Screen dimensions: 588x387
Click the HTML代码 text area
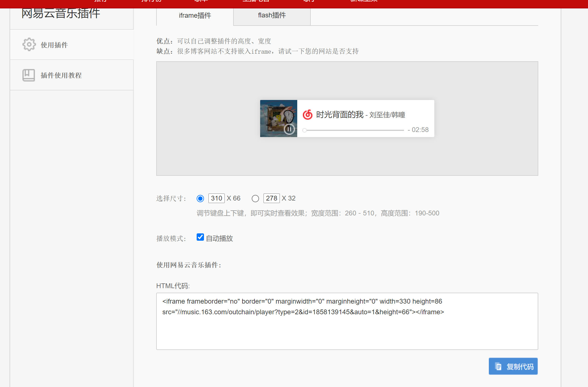347,321
